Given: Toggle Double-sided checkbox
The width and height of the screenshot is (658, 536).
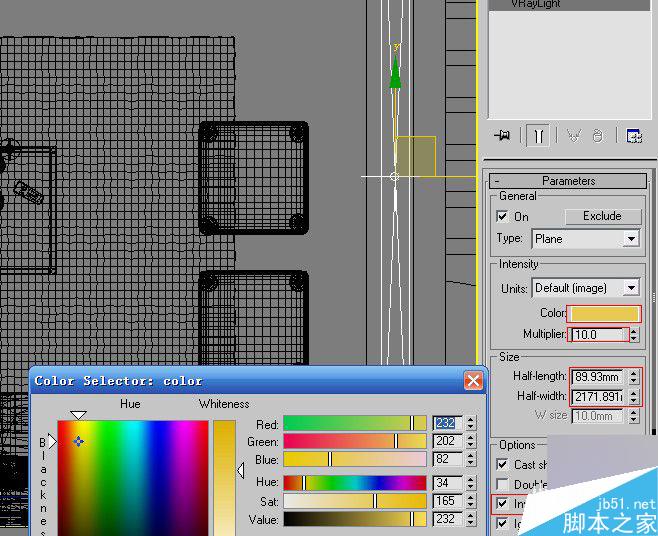Looking at the screenshot, I should coord(502,484).
